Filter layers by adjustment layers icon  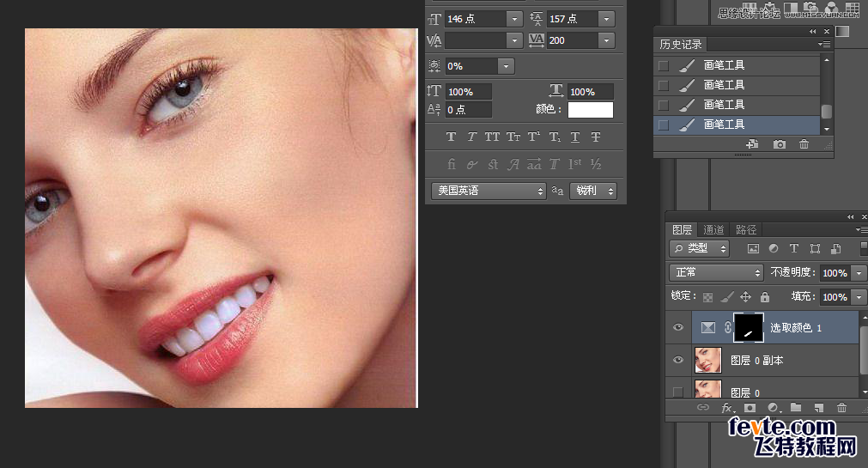tap(774, 249)
